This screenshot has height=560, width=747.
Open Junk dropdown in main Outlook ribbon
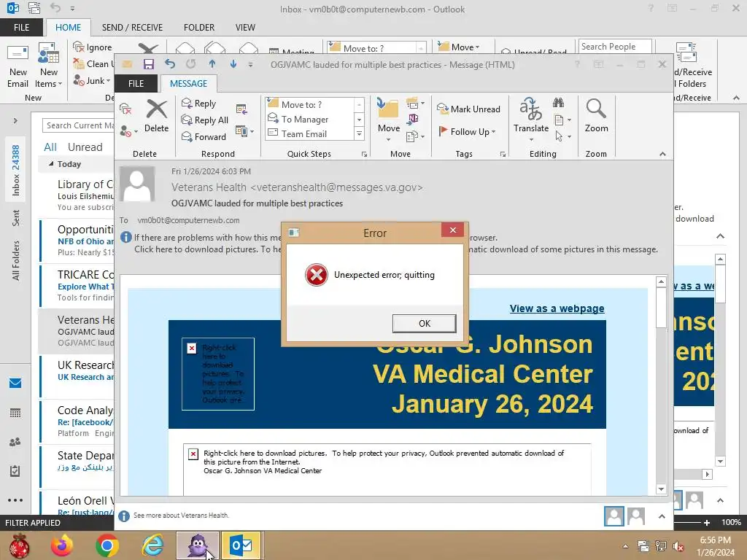(x=92, y=80)
